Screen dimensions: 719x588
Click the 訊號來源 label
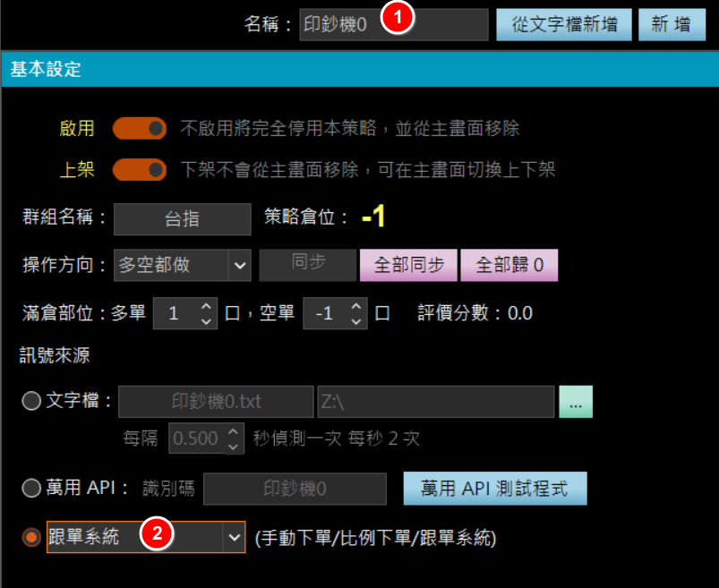pos(55,355)
